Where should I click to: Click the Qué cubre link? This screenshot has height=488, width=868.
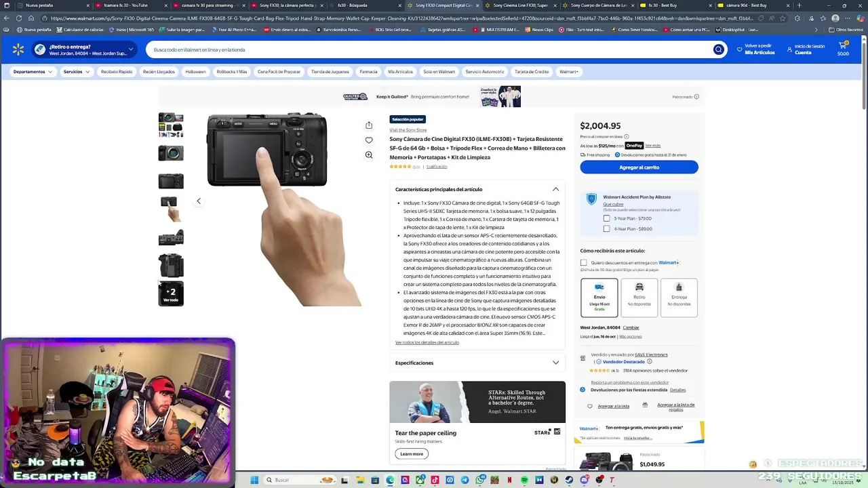click(613, 204)
